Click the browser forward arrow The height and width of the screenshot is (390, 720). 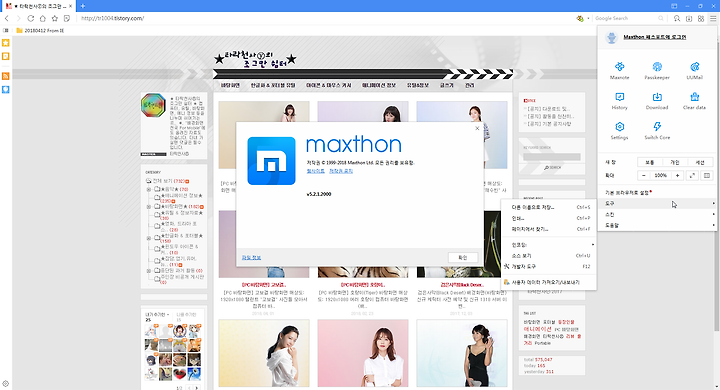(x=18, y=18)
